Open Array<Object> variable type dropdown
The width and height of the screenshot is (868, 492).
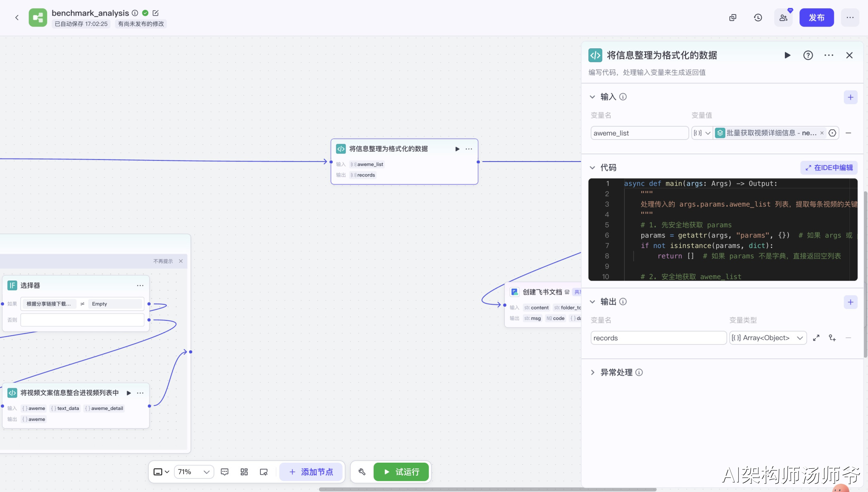pos(768,338)
